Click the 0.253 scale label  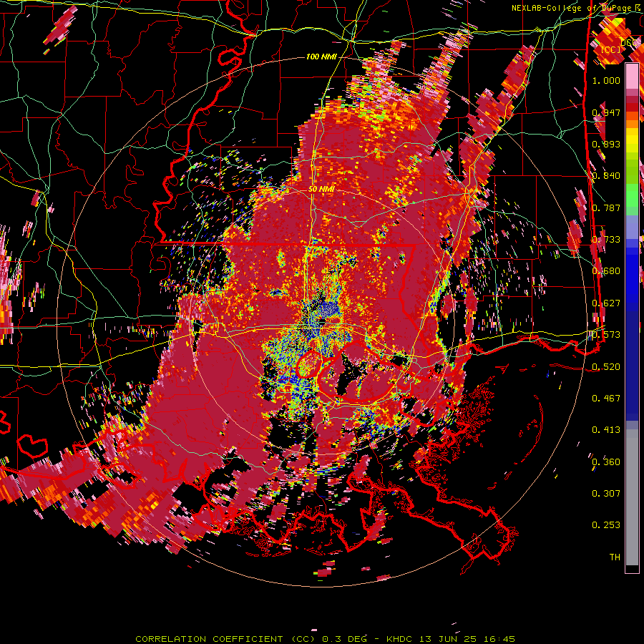606,525
